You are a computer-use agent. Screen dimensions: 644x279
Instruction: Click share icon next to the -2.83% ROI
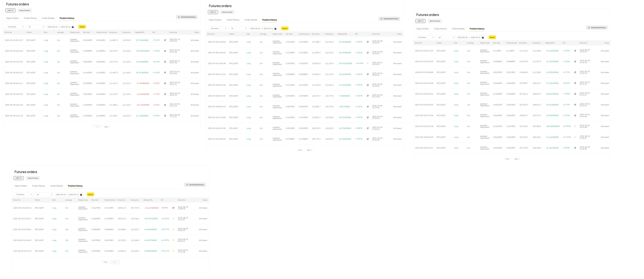[x=165, y=83]
